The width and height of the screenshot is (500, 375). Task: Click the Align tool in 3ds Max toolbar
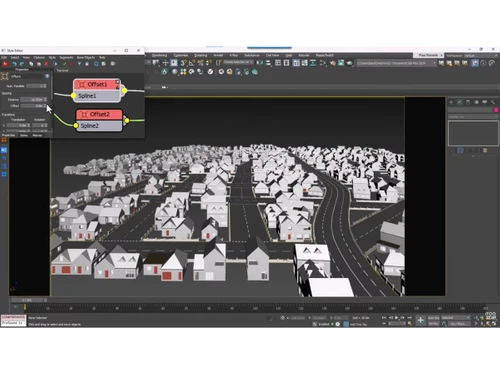point(268,63)
